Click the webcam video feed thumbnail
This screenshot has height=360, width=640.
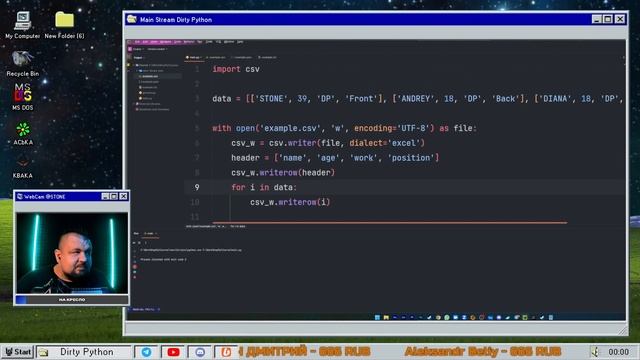point(72,253)
